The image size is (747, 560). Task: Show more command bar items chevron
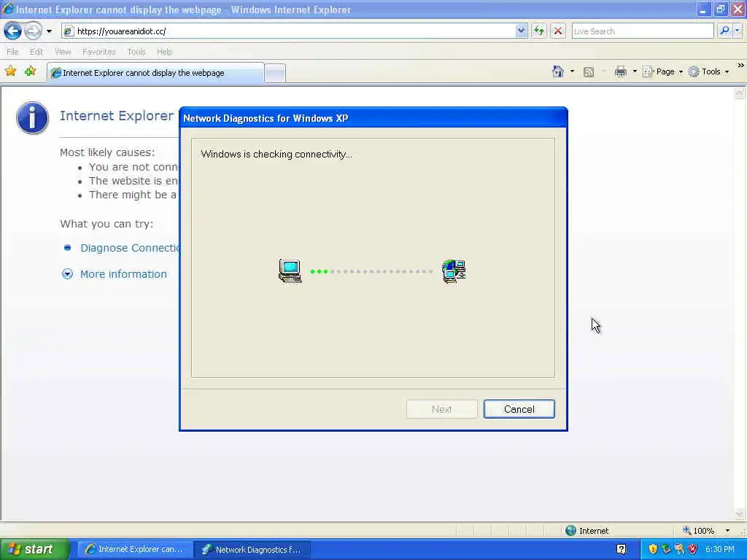click(741, 66)
